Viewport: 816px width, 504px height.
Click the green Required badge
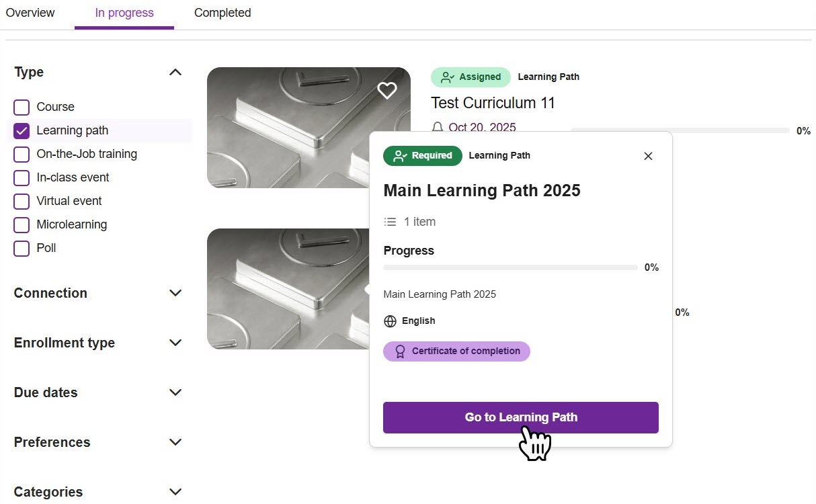tap(423, 156)
